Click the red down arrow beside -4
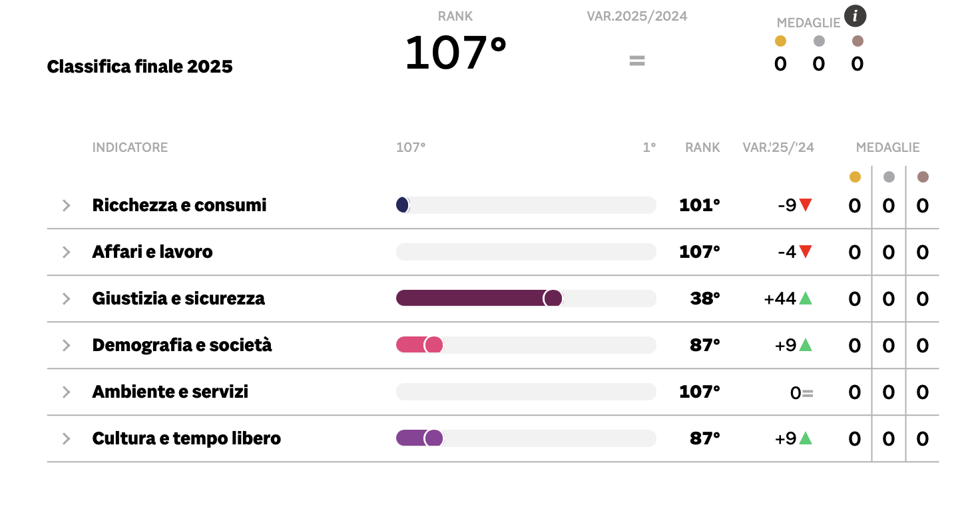The image size is (980, 517). point(806,252)
